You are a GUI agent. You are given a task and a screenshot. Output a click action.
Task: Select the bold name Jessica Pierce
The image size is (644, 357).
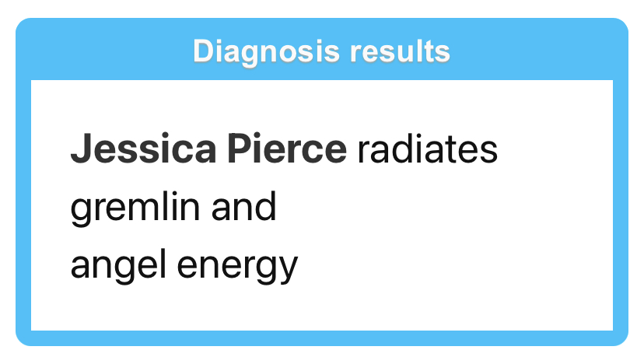(208, 149)
